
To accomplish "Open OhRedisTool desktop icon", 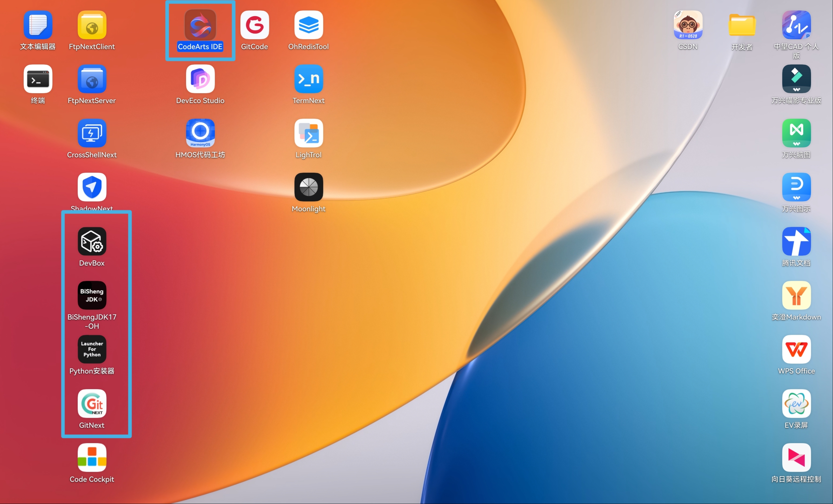I will 308,25.
